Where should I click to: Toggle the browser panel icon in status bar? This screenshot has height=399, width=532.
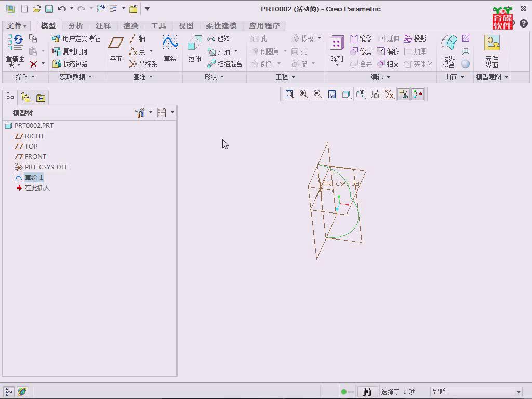tap(22, 392)
